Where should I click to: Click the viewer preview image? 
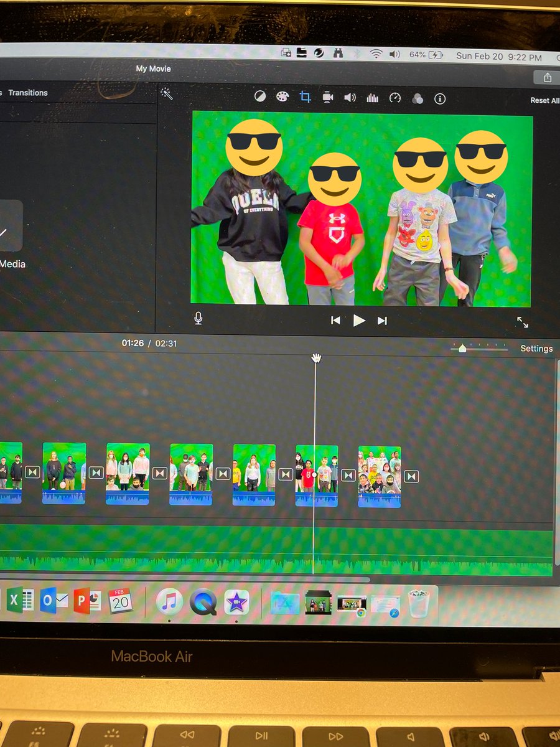point(362,209)
